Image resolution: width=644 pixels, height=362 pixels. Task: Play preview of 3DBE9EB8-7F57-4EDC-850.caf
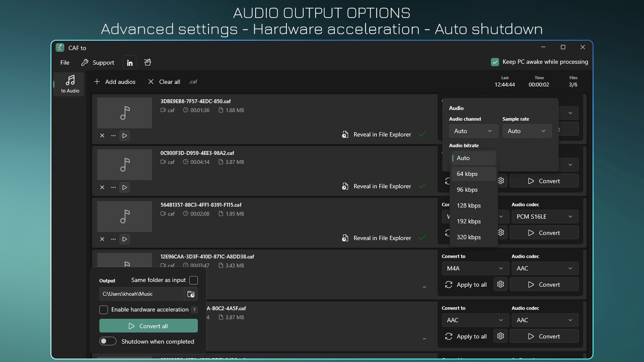125,136
